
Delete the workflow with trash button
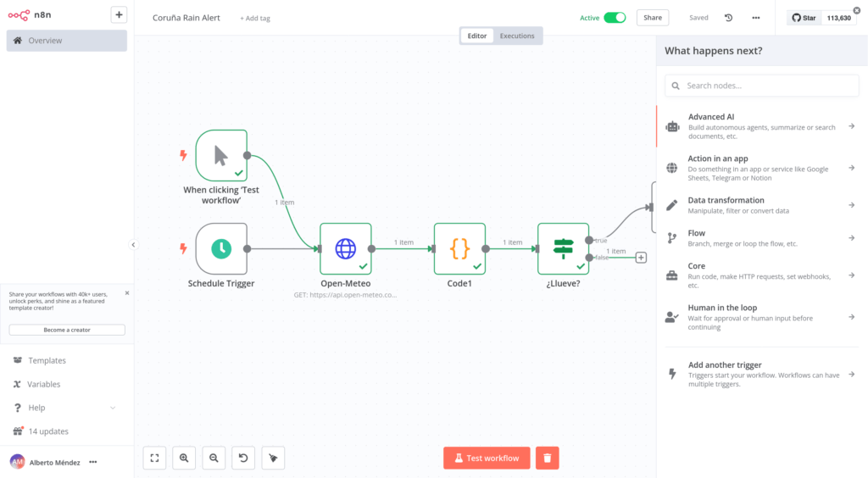click(x=548, y=458)
